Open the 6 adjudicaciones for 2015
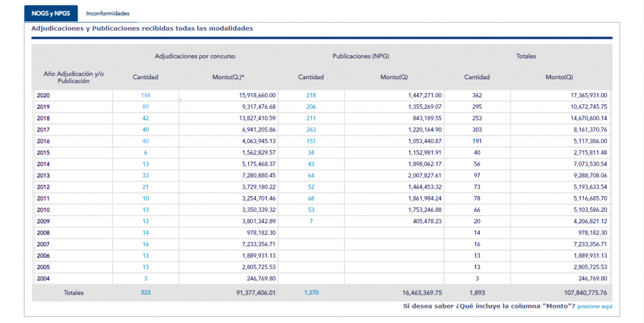The image size is (644, 323). [x=145, y=153]
